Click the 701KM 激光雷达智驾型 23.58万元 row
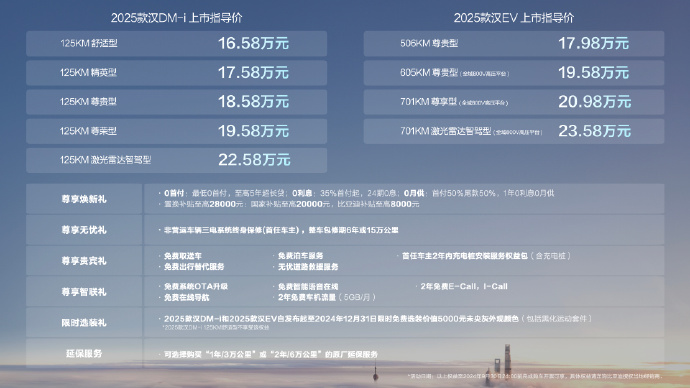Image resolution: width=690 pixels, height=388 pixels. [x=514, y=131]
